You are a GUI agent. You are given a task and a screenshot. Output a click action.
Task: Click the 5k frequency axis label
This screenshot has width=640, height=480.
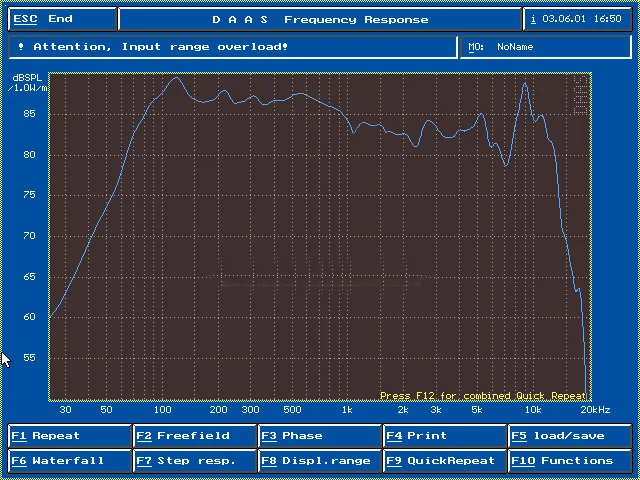click(477, 409)
